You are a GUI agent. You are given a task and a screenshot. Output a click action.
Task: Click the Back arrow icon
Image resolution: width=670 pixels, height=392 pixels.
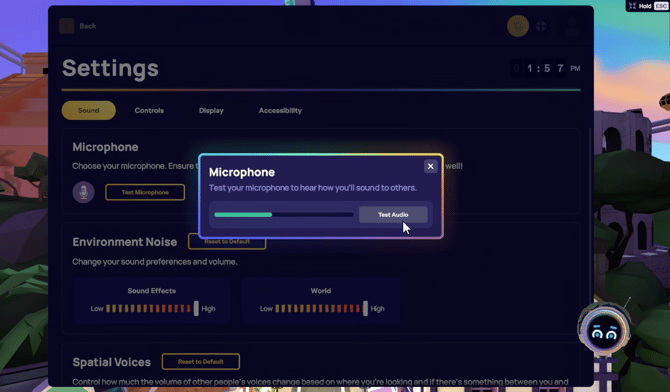point(67,26)
